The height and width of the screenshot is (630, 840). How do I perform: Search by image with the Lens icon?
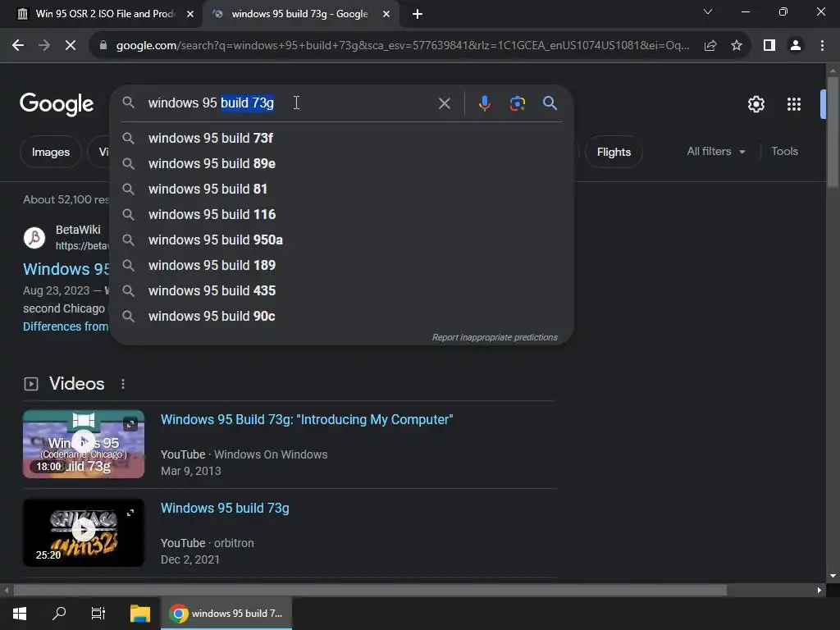517,103
